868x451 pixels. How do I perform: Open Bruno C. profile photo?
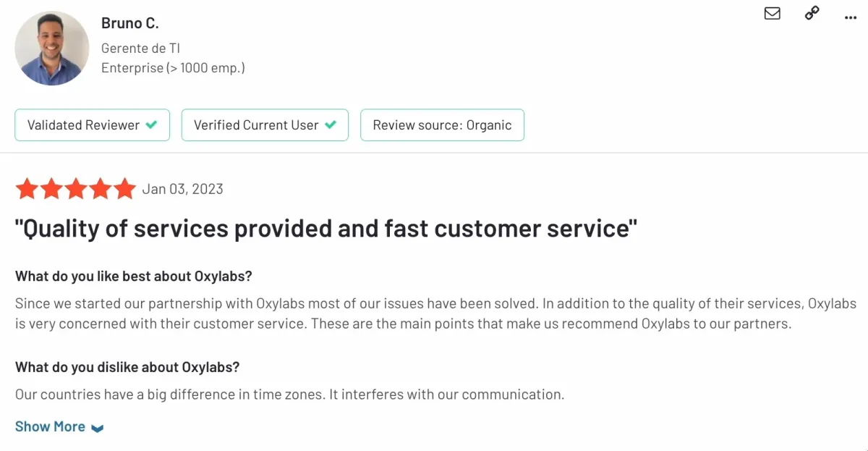coord(52,49)
